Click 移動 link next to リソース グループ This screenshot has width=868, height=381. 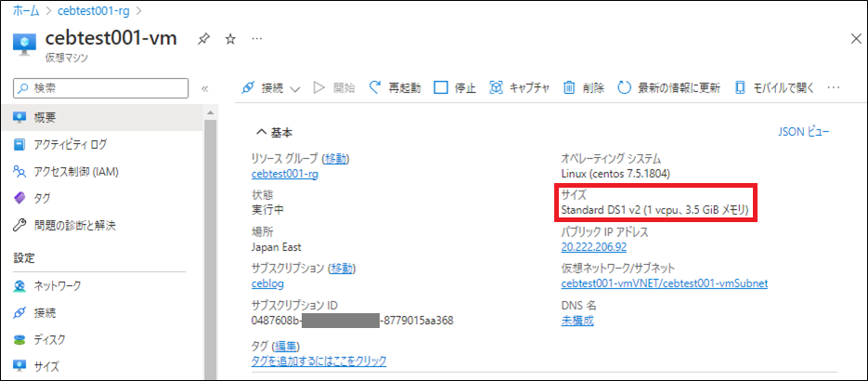[x=336, y=159]
